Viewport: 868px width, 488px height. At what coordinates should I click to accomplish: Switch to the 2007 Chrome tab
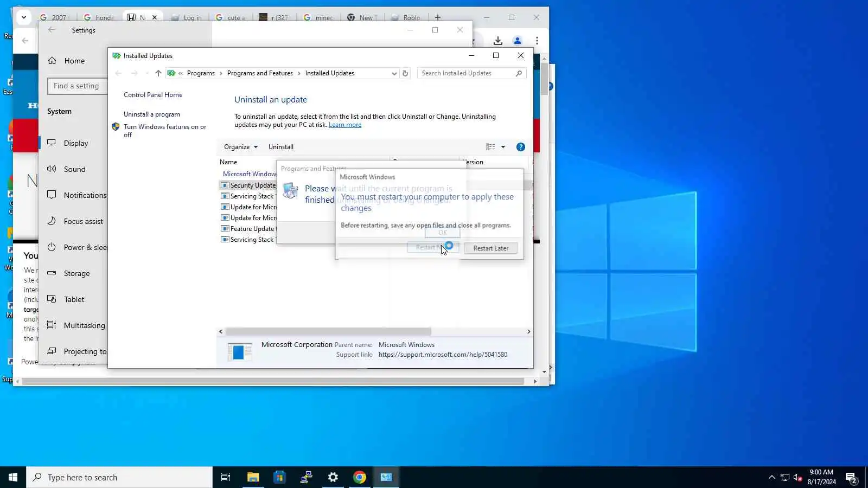[54, 17]
